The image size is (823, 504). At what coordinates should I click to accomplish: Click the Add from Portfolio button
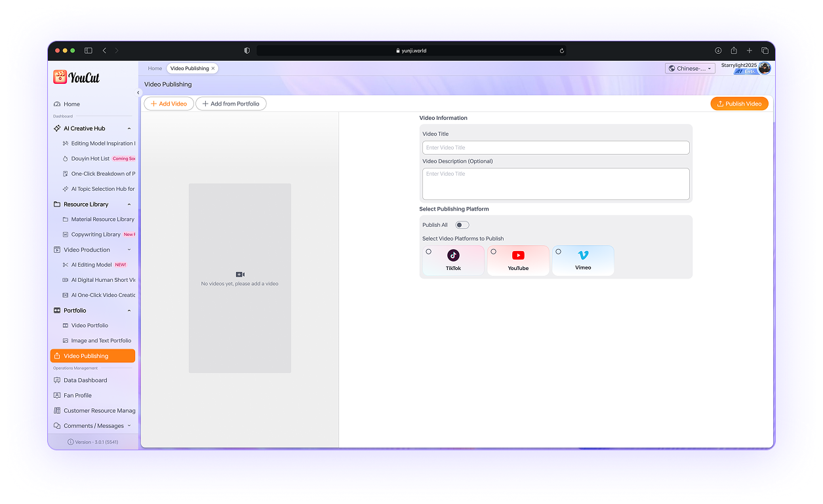[231, 104]
